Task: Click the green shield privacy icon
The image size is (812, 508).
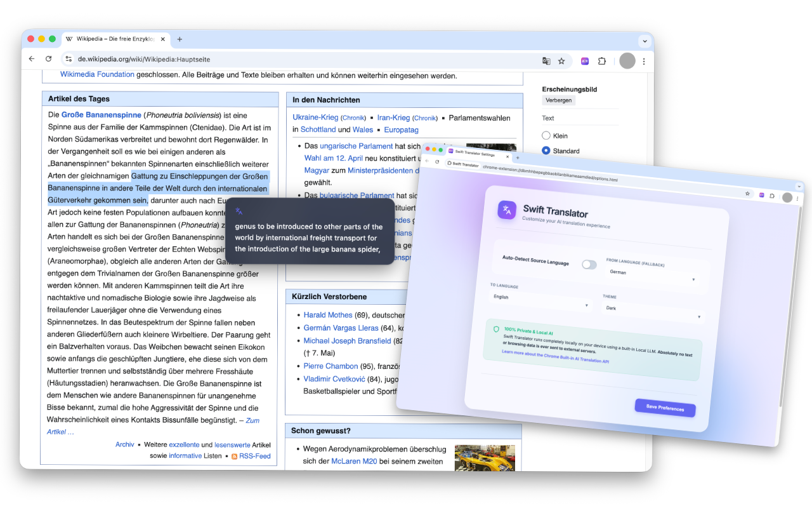Action: (496, 329)
